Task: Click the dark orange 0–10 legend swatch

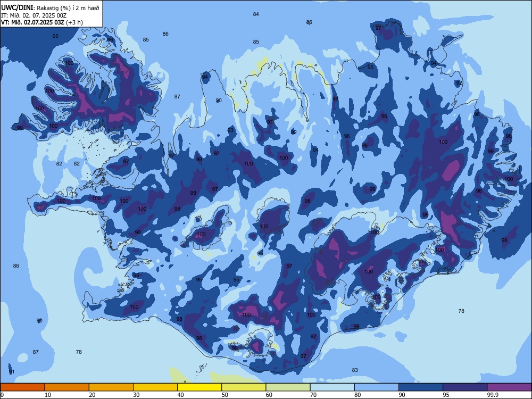Action: tap(22, 387)
